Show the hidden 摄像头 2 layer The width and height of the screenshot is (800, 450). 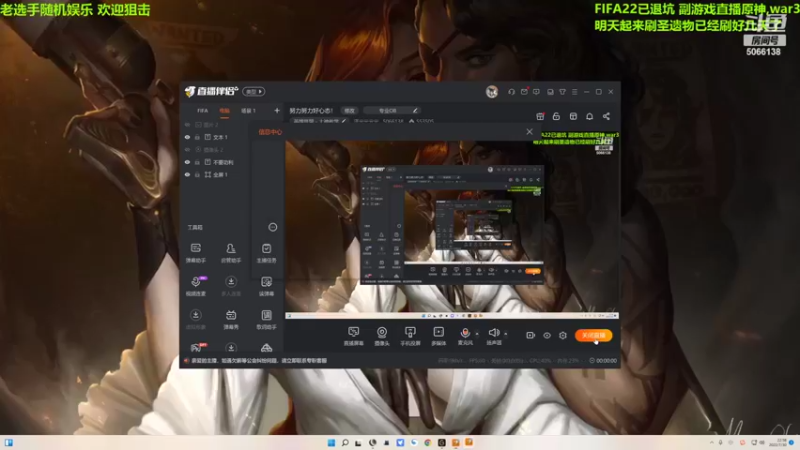(x=187, y=150)
